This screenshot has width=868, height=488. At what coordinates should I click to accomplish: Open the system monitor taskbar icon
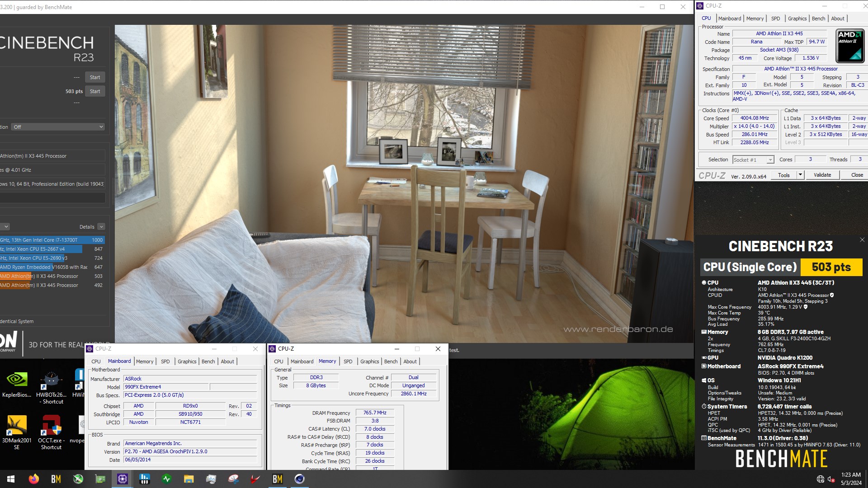pyautogui.click(x=211, y=479)
